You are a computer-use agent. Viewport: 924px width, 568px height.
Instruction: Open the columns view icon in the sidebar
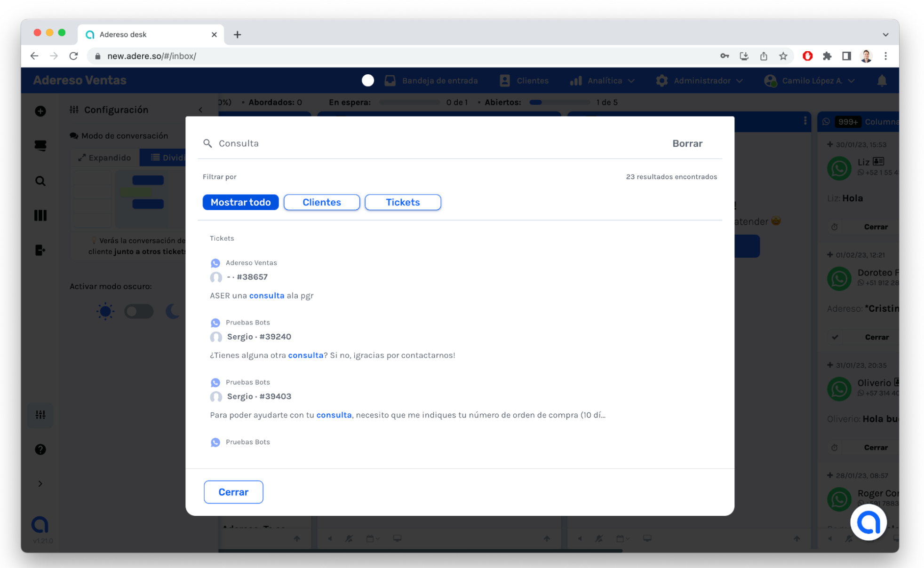point(40,215)
